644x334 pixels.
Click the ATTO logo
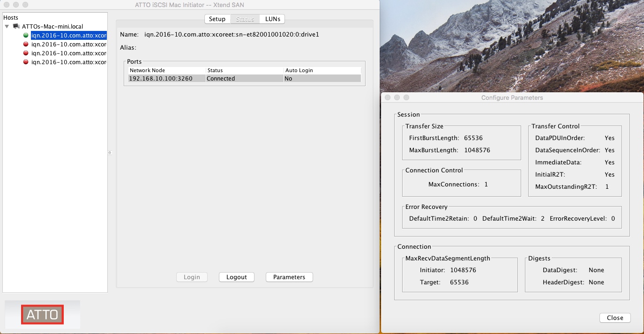coord(42,314)
